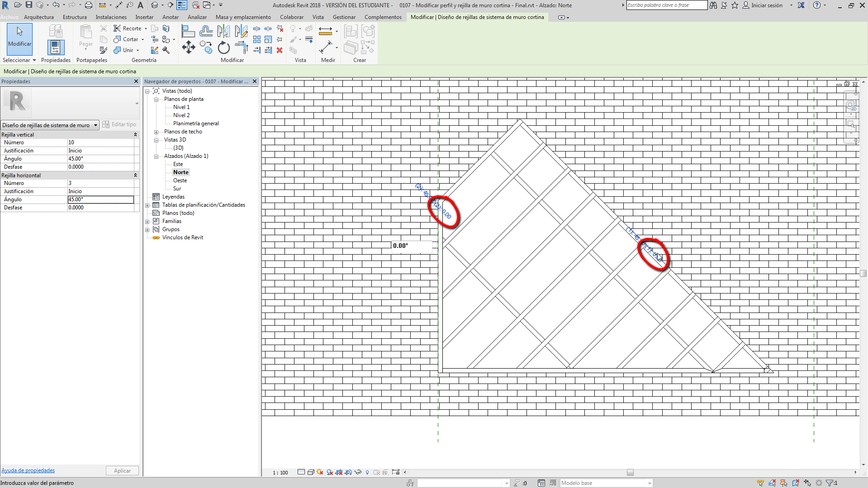Expand the Planos de techo tree node
Screen dimensions: 868x488
tap(157, 132)
